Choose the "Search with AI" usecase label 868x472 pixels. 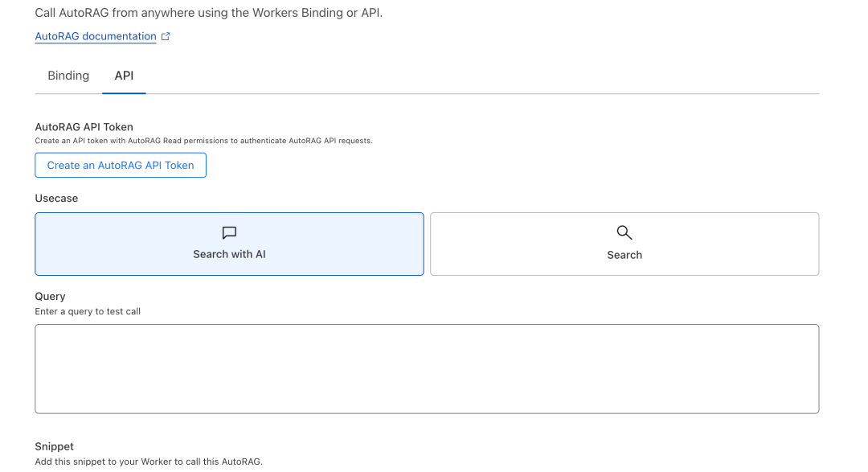pyautogui.click(x=229, y=254)
